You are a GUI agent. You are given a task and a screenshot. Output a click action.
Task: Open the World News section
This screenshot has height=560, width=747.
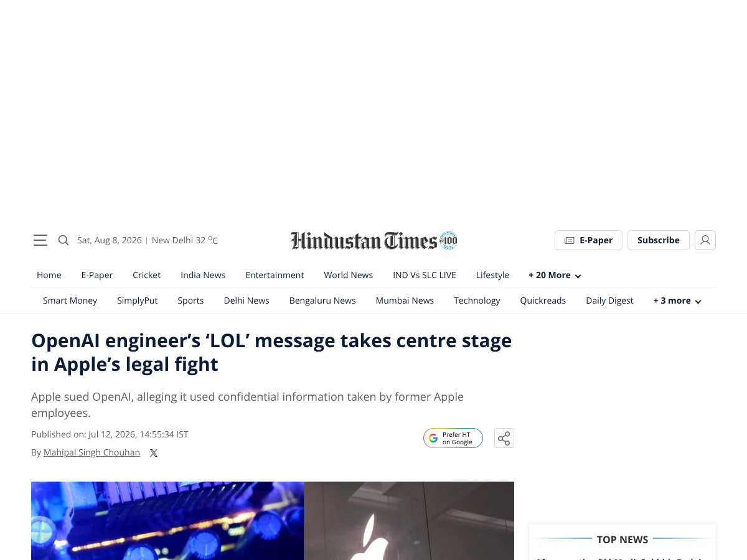pyautogui.click(x=348, y=275)
